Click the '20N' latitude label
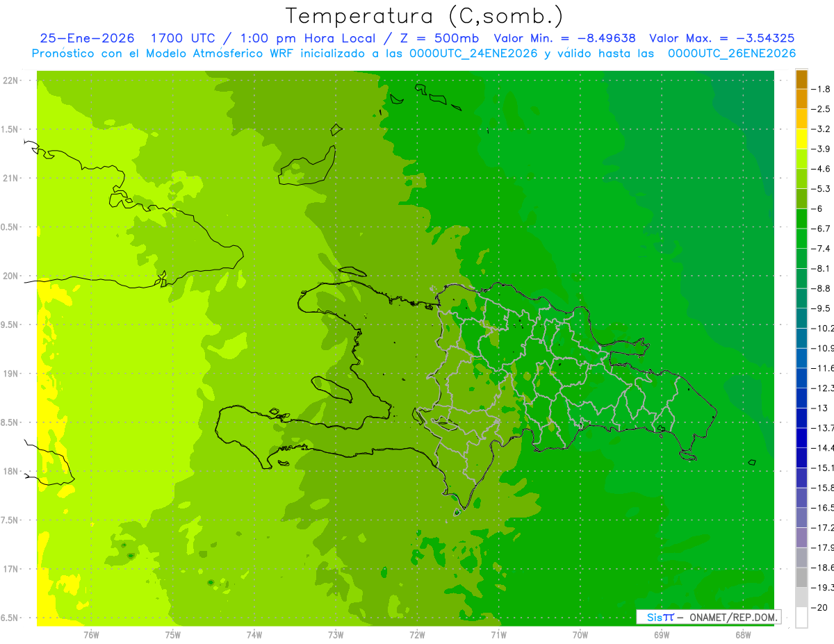This screenshot has width=834, height=644. pos(11,276)
